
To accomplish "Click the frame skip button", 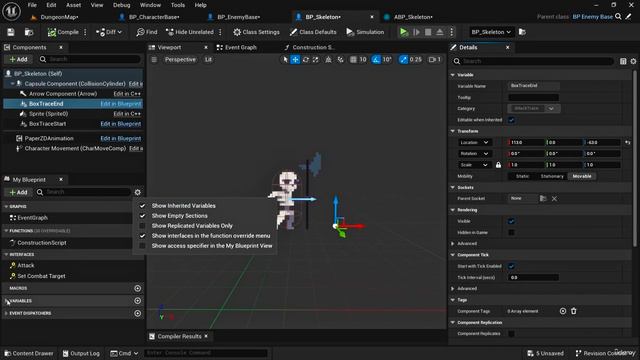I will click(x=416, y=32).
